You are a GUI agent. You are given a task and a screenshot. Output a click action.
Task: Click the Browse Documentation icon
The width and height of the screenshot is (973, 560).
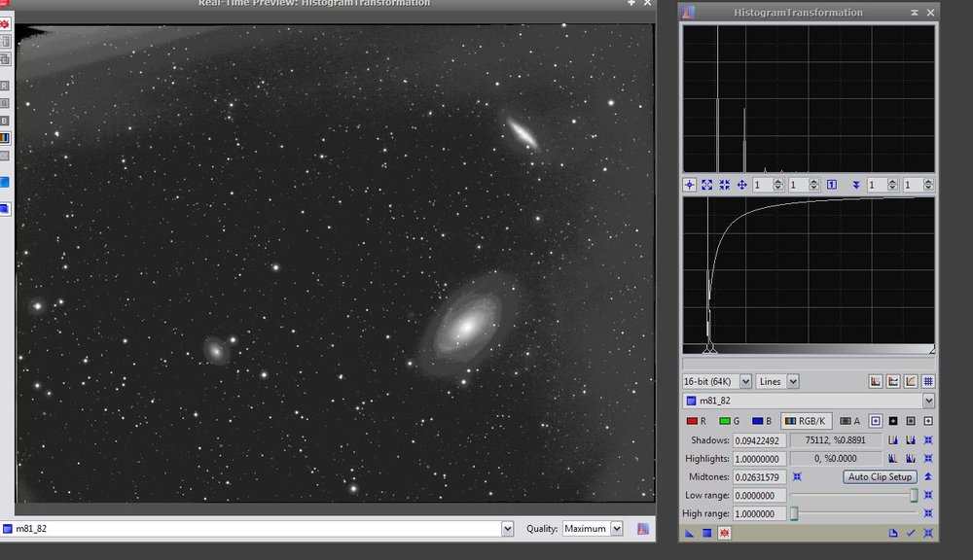[x=893, y=533]
